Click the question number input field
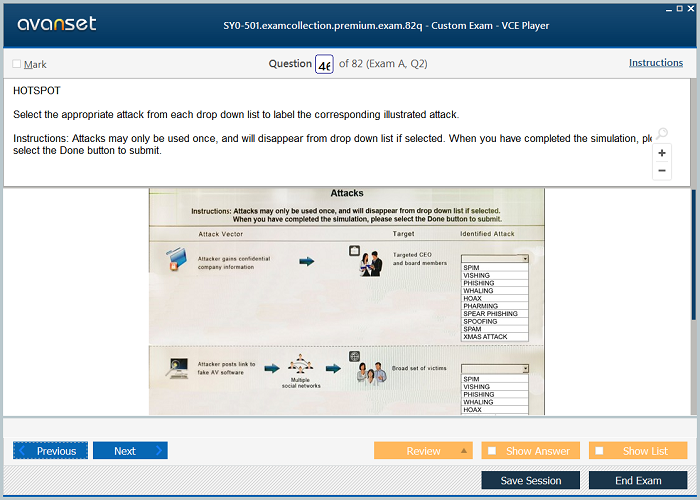 pyautogui.click(x=324, y=64)
